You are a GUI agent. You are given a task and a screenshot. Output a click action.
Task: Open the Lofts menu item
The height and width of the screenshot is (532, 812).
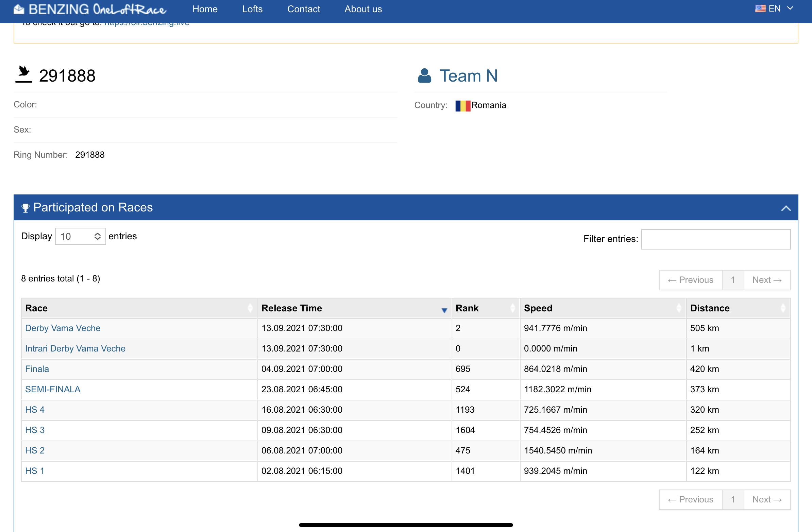[x=252, y=9]
